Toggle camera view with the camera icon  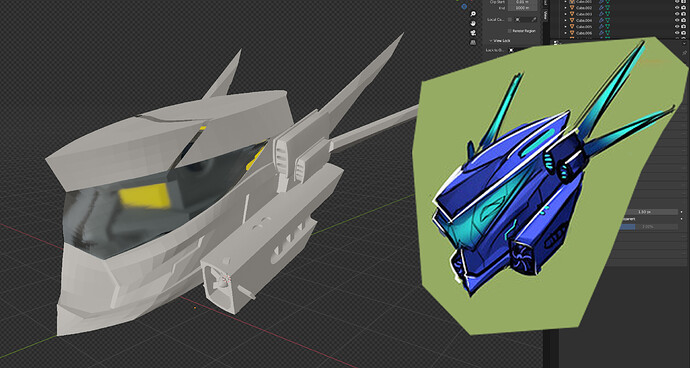[473, 33]
